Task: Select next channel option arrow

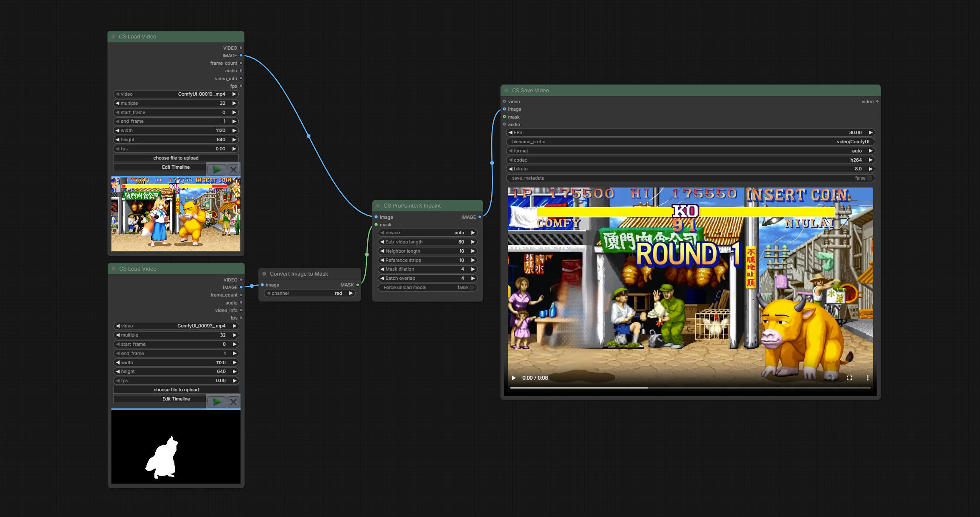Action: (x=351, y=293)
